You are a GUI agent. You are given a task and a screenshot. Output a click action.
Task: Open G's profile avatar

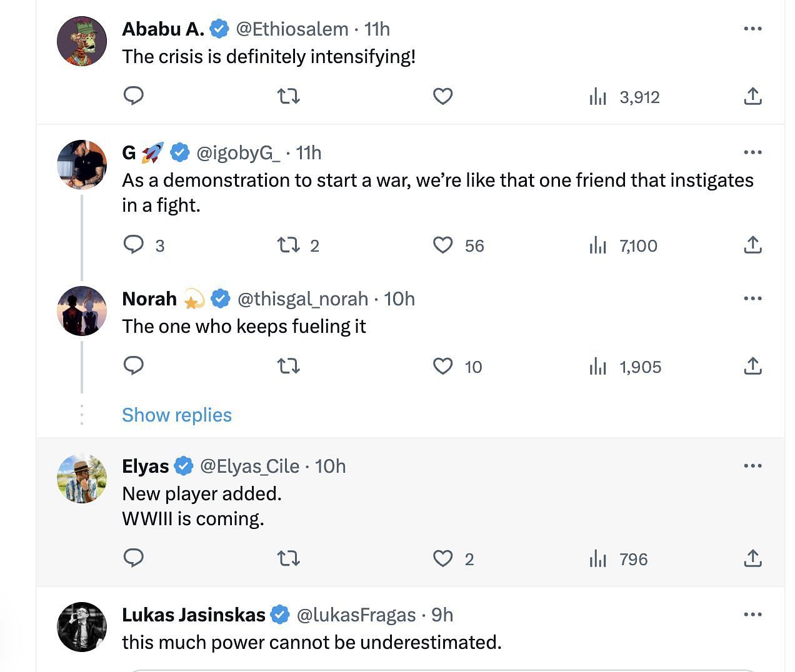(x=82, y=165)
